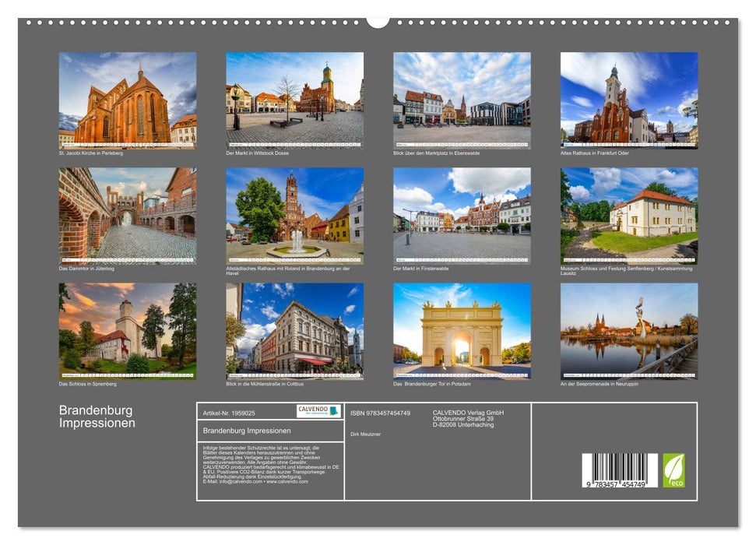The height and width of the screenshot is (545, 756).
Task: Select the Brandenburg Impressionen title text
Action: point(97,415)
